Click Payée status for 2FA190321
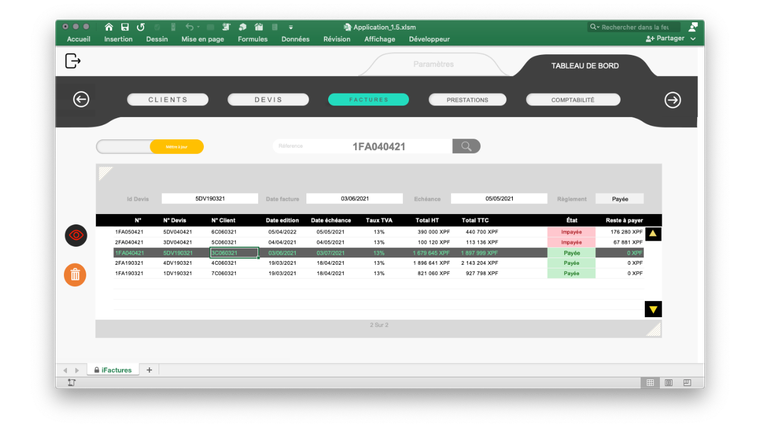This screenshot has width=760, height=427. click(571, 263)
